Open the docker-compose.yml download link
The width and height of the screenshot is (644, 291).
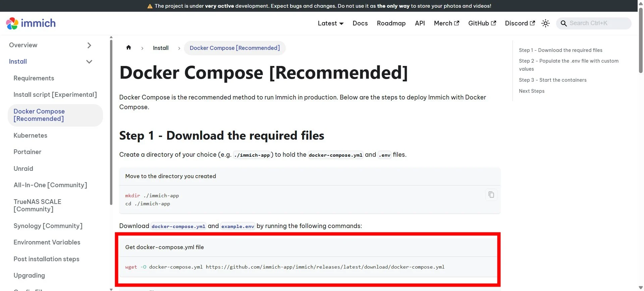coord(178,226)
